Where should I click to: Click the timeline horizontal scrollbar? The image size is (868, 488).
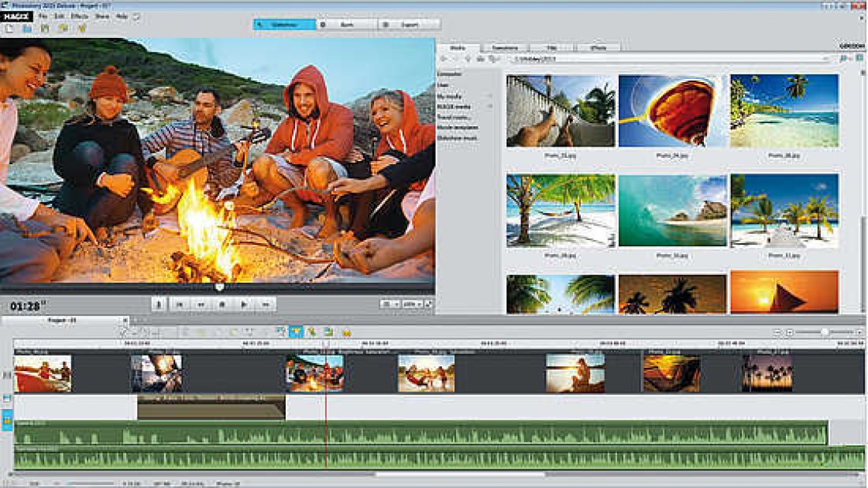(459, 475)
